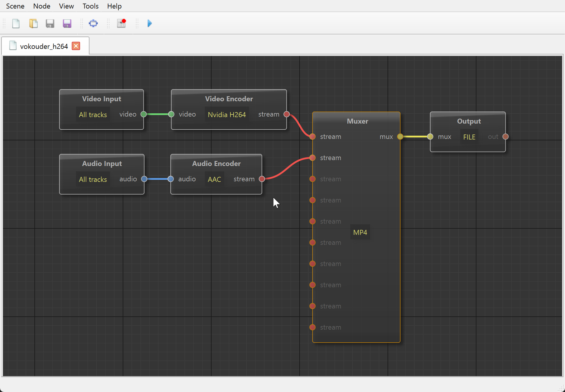Open the Tools menu
Screen dimensions: 565x392
click(x=91, y=6)
